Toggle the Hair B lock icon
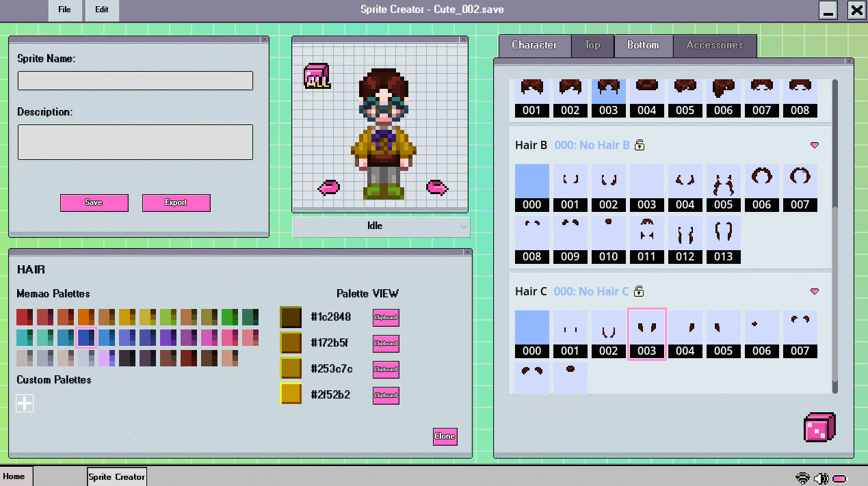The height and width of the screenshot is (486, 868). tap(640, 145)
